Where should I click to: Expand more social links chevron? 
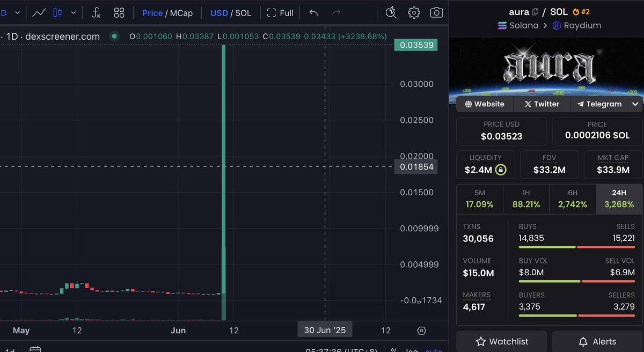click(x=635, y=104)
